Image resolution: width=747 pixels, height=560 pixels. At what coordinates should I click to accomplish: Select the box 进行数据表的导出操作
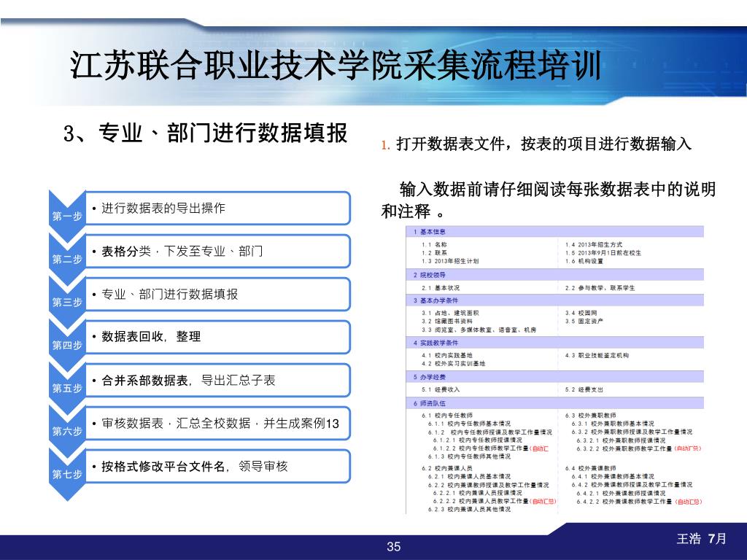point(217,208)
